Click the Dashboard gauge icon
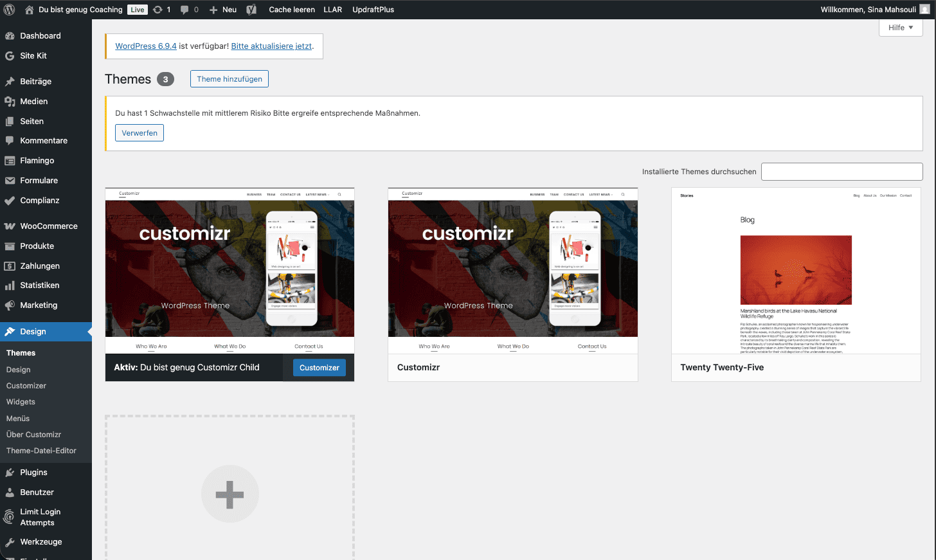The width and height of the screenshot is (936, 560). 10,36
